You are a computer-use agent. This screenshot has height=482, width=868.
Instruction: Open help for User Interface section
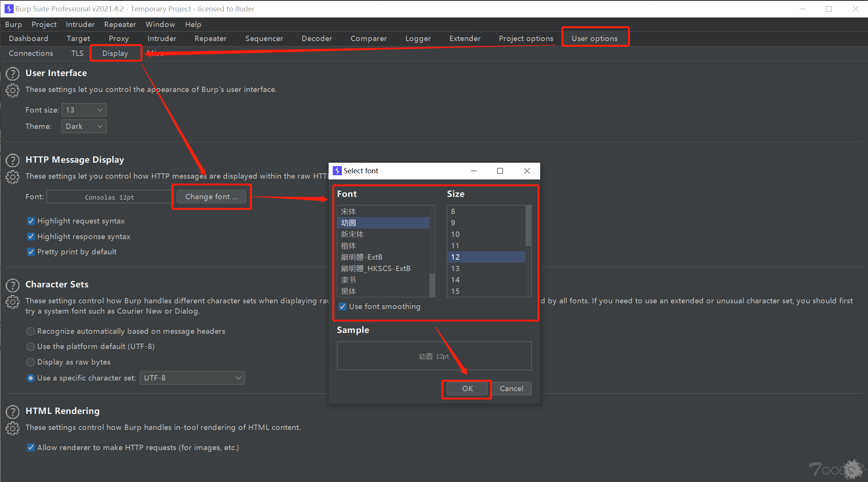(x=13, y=74)
